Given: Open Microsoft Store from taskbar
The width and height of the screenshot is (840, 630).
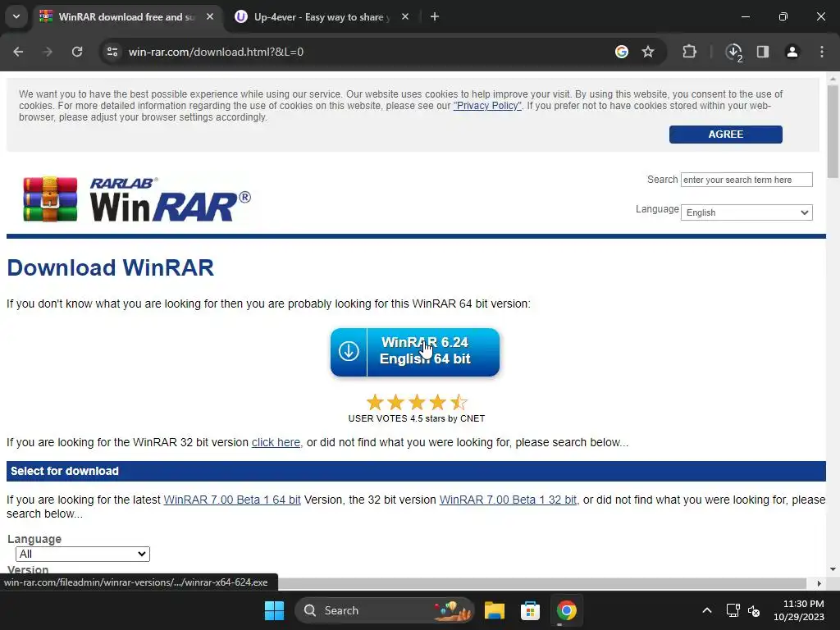Looking at the screenshot, I should coord(530,610).
